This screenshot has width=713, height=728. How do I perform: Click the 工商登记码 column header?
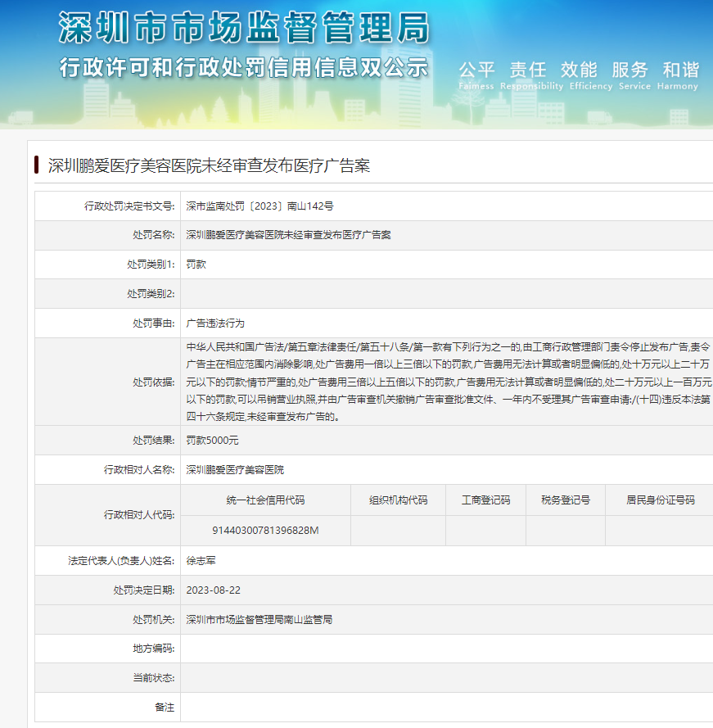(486, 500)
